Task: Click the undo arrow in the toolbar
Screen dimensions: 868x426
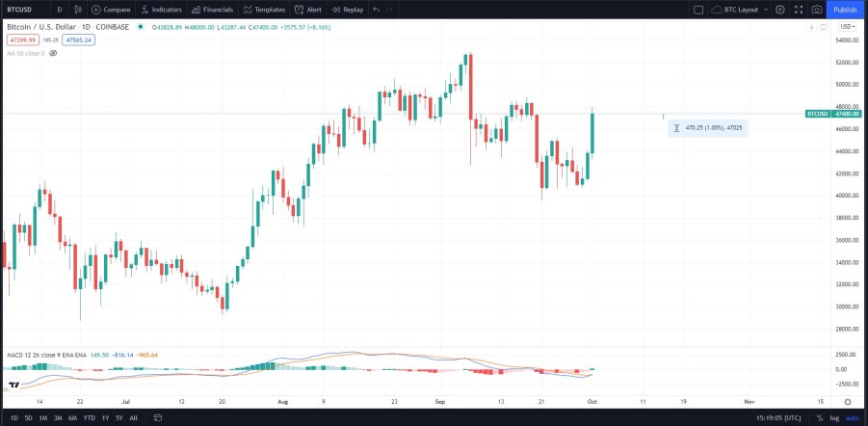Action: coord(377,10)
